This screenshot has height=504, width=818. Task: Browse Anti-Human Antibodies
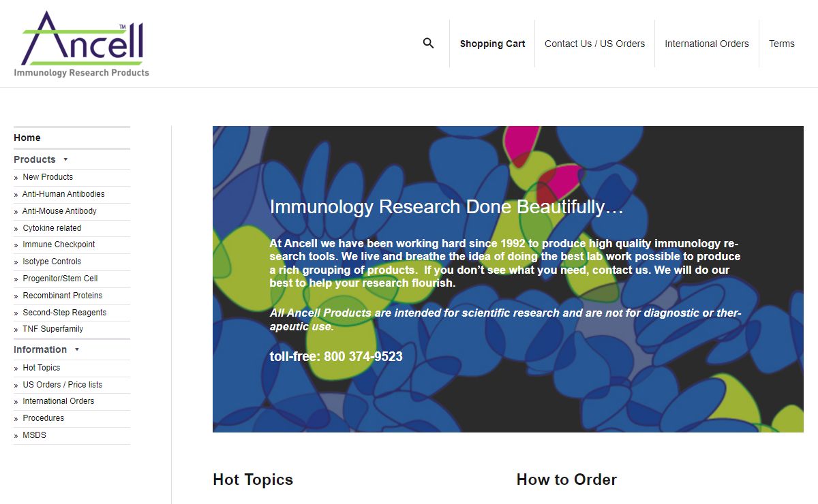click(x=63, y=194)
